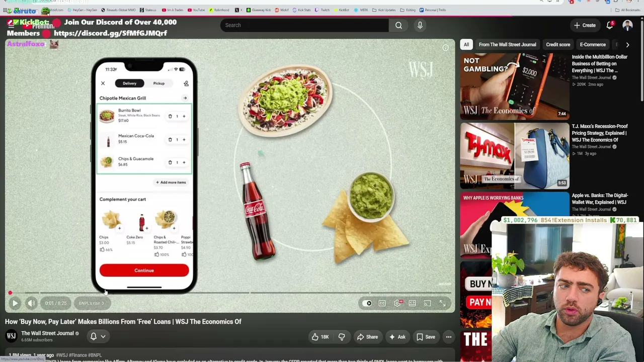Viewport: 644px width, 362px height.
Task: Select the All filter chip
Action: (466, 44)
